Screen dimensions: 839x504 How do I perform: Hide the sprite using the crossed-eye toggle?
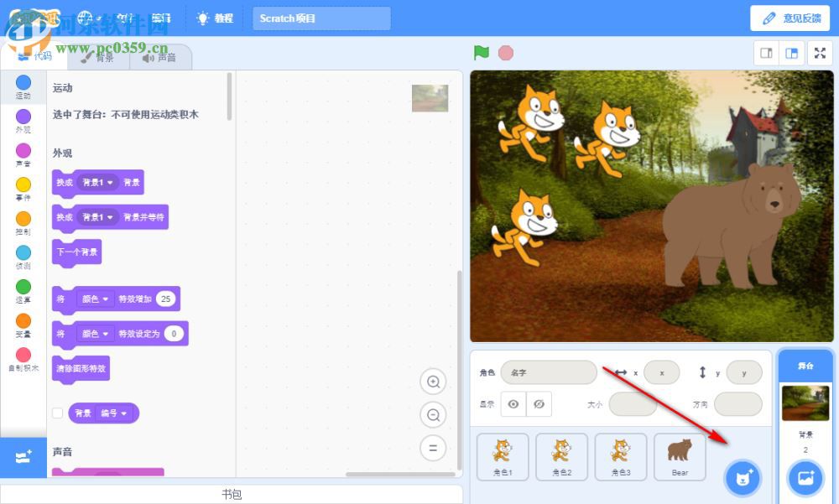pos(539,403)
